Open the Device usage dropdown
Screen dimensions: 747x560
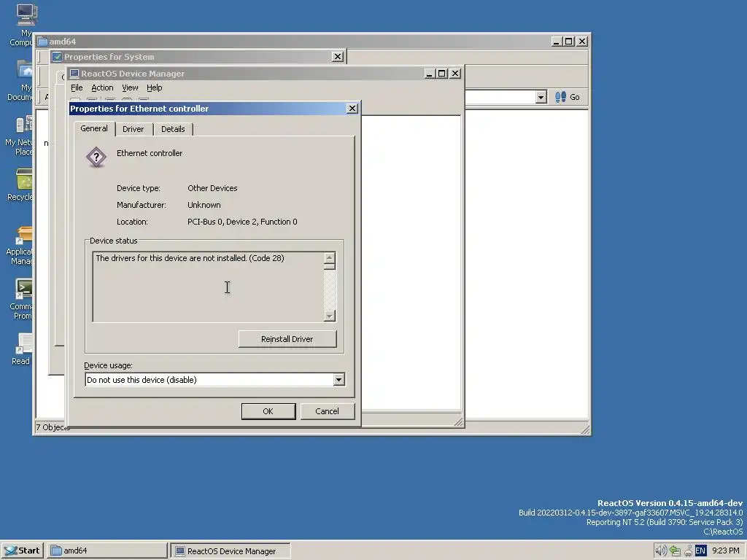338,379
